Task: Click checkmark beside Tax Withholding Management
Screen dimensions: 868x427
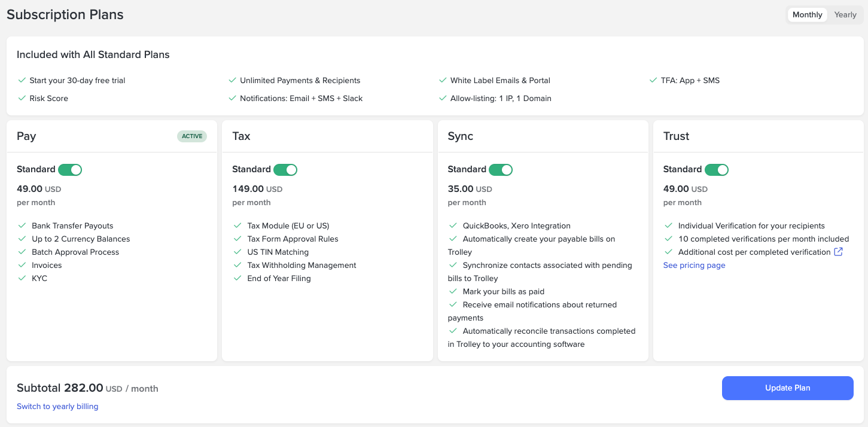Action: coord(237,265)
